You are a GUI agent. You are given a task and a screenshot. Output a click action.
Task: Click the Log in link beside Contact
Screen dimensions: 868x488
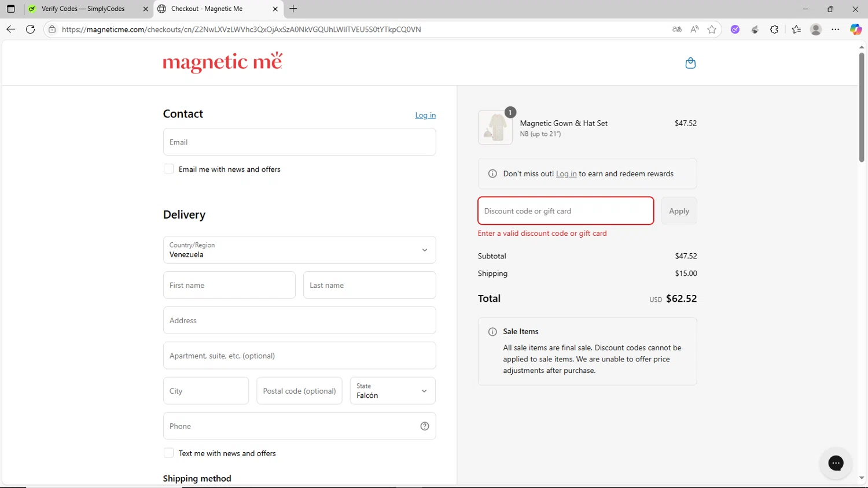pyautogui.click(x=425, y=115)
